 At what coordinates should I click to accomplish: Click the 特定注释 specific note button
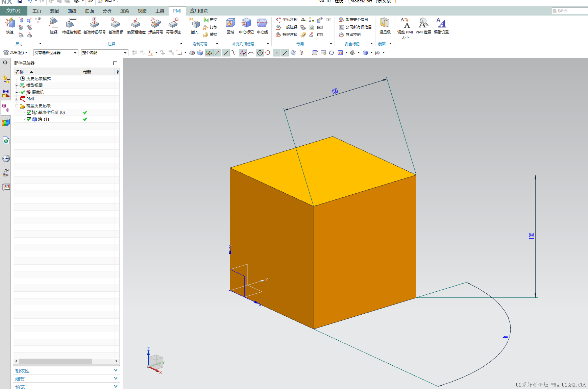click(287, 34)
